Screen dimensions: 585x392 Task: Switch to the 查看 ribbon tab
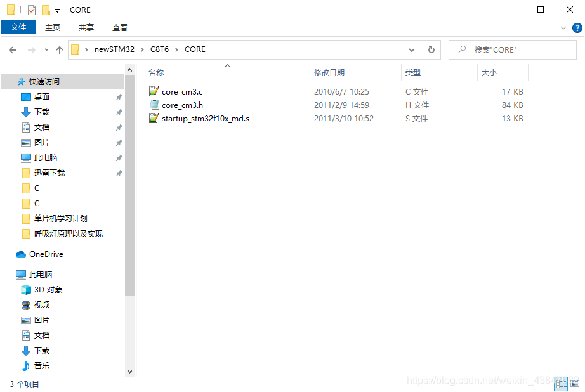(x=120, y=28)
